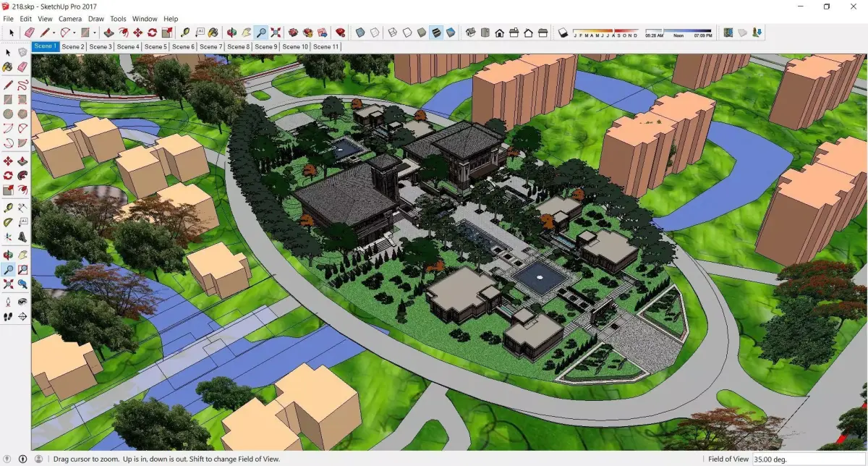Select the Position Camera tool
868x466 pixels.
pyautogui.click(x=8, y=301)
